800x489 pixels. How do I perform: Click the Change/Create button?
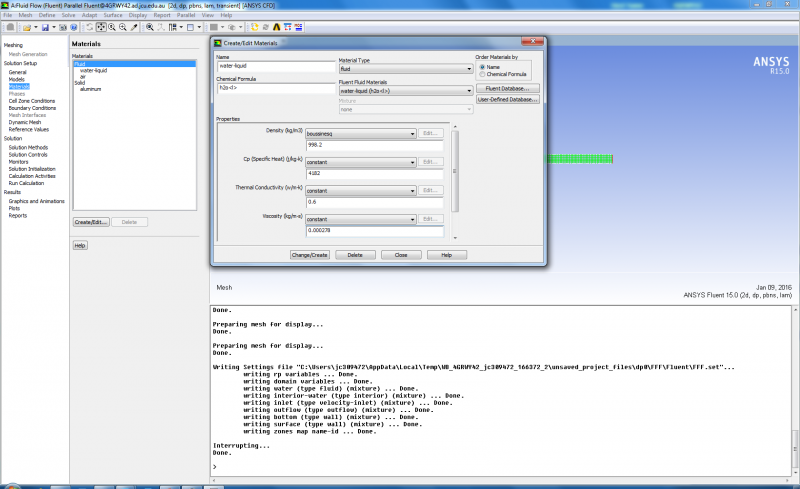pyautogui.click(x=310, y=255)
